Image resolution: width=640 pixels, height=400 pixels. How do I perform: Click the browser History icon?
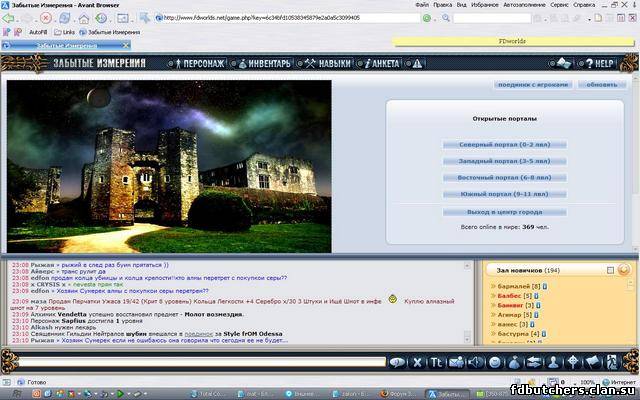tap(101, 18)
